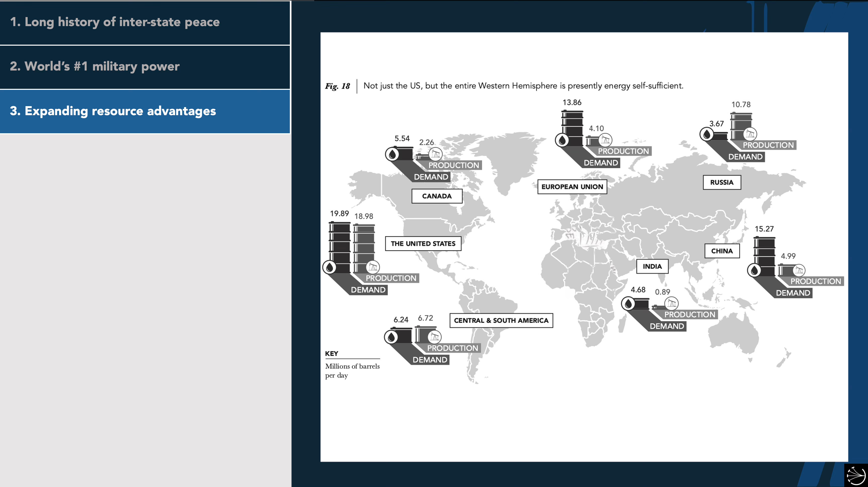Click United States pumpjack production icon

click(373, 267)
